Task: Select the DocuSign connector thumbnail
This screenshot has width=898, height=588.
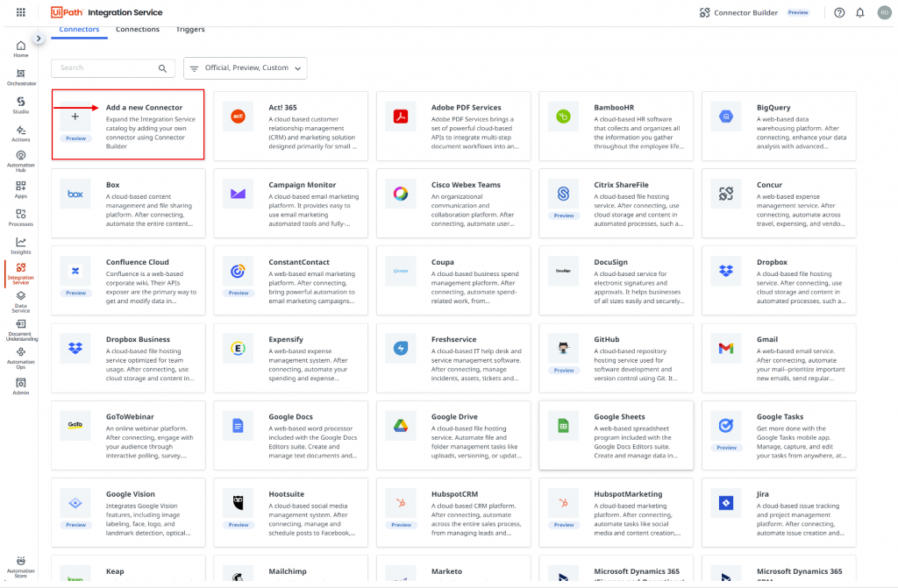Action: click(563, 271)
